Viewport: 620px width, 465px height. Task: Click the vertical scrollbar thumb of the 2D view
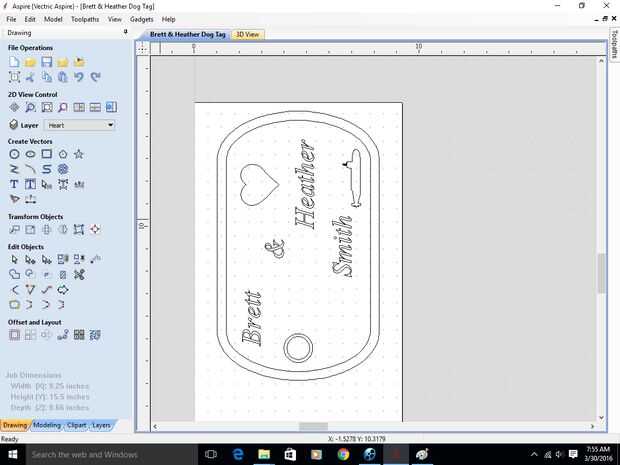(x=601, y=273)
